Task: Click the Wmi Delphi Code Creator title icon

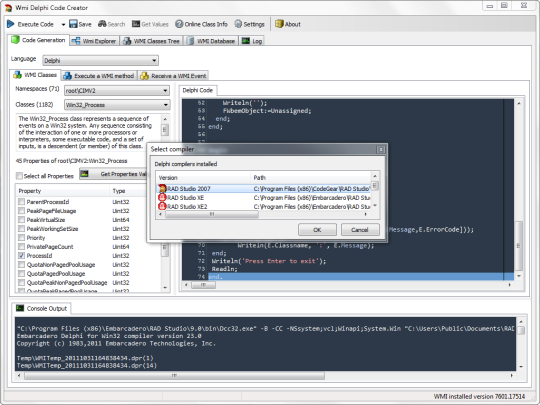Action: [8, 8]
